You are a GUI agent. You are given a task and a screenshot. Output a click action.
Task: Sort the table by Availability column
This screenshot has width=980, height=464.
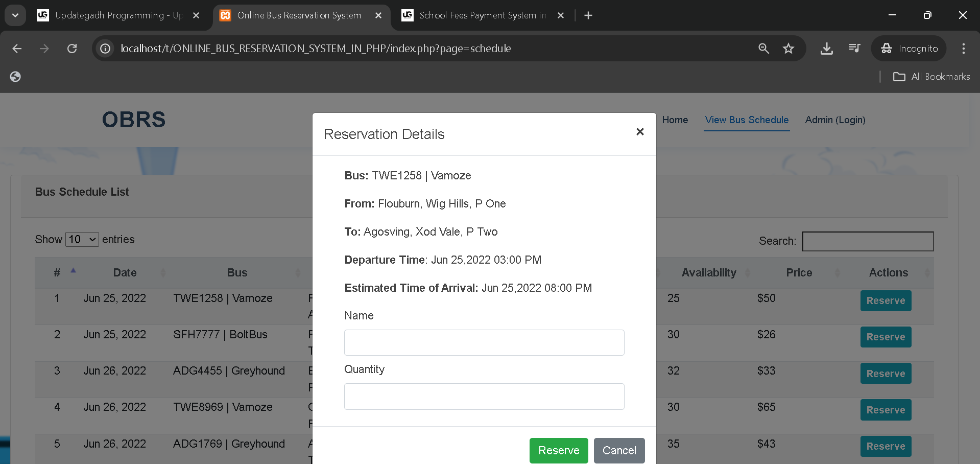[709, 273]
